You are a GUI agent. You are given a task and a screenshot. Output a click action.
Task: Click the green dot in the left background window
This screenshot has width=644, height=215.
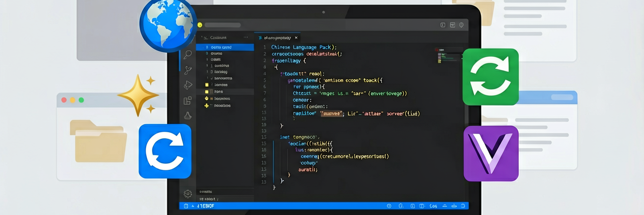81,100
